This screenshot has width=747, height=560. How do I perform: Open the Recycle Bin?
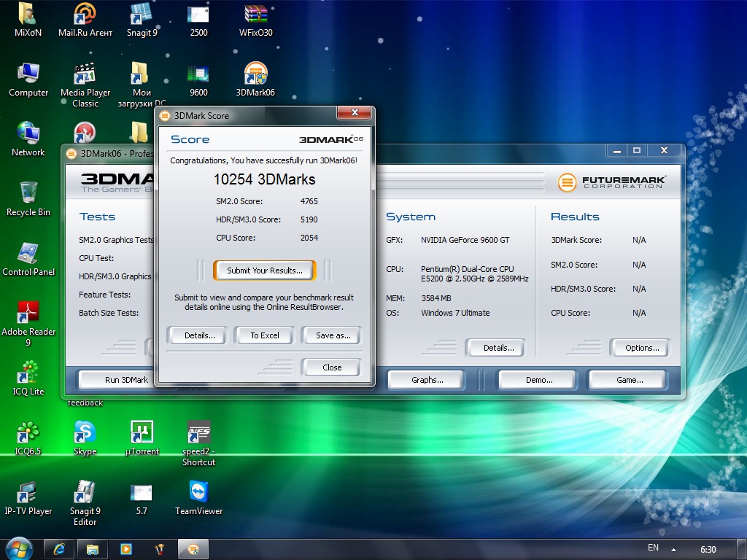coord(28,199)
